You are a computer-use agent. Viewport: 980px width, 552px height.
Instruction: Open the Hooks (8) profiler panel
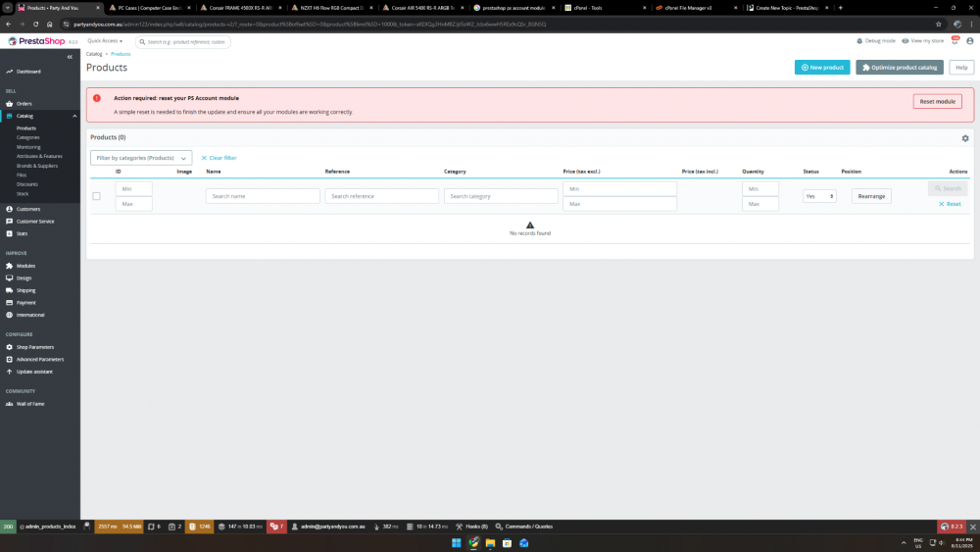471,527
